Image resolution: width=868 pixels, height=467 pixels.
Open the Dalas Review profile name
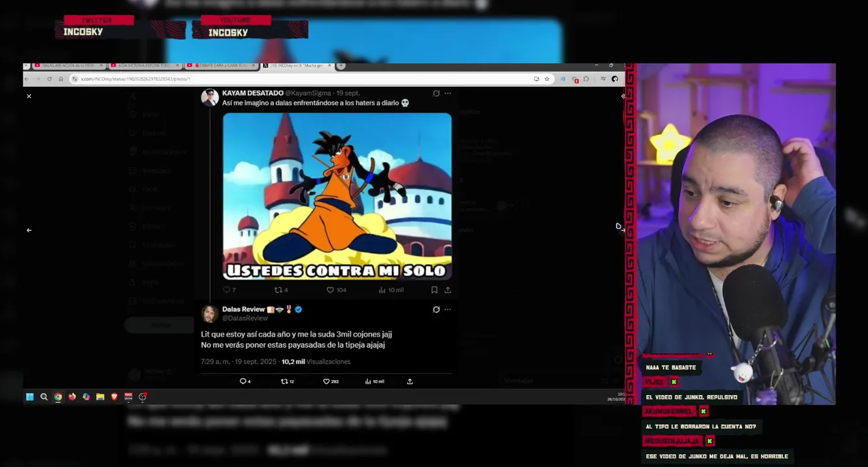(x=243, y=309)
